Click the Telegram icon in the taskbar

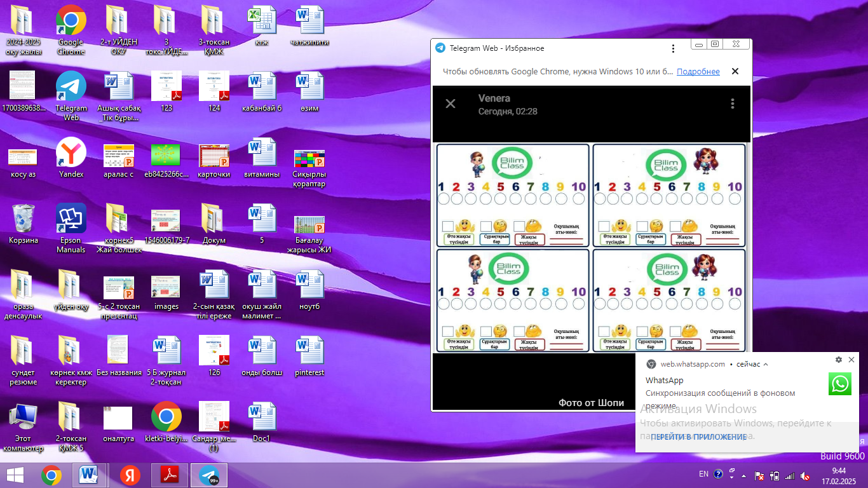click(208, 475)
